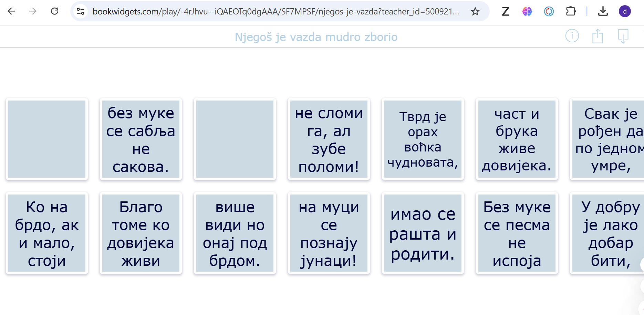Screen dimensions: 644x315
Task: Open the Extensions puzzle menu
Action: coord(571,11)
